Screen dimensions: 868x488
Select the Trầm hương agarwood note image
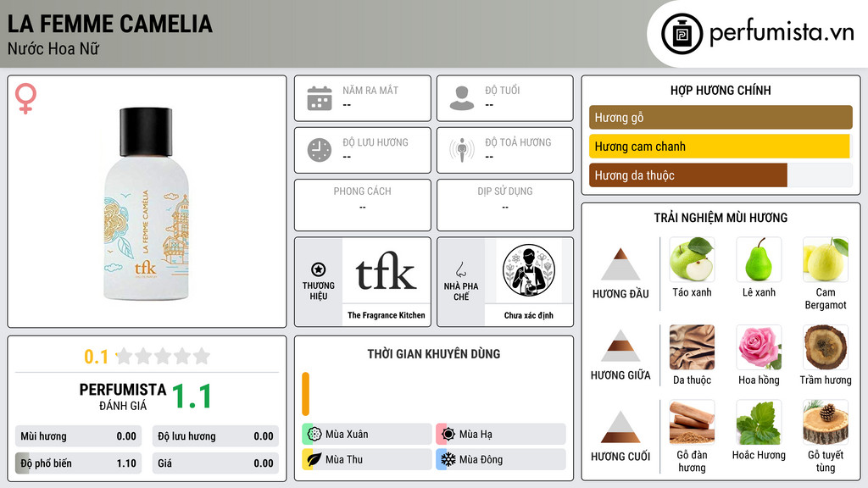click(x=826, y=347)
